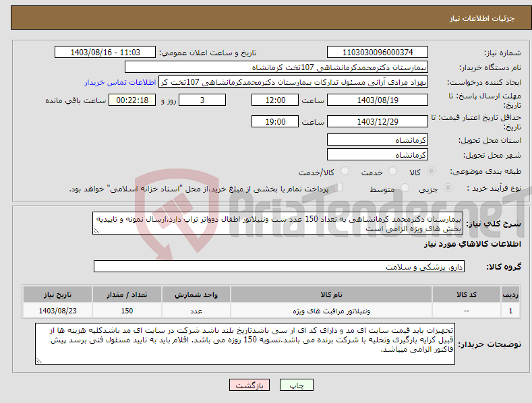532x403 pixels.
Task: Toggle the اسناد خزانه اسلامی payment checkbox
Action: pos(338,187)
